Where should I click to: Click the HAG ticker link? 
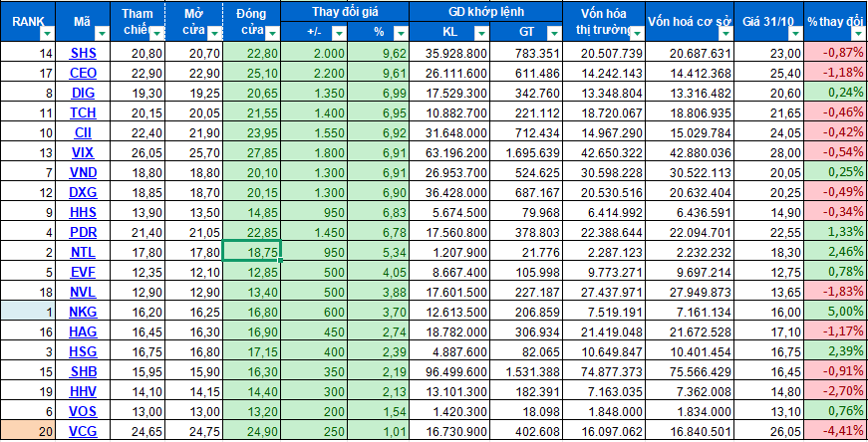pos(83,331)
